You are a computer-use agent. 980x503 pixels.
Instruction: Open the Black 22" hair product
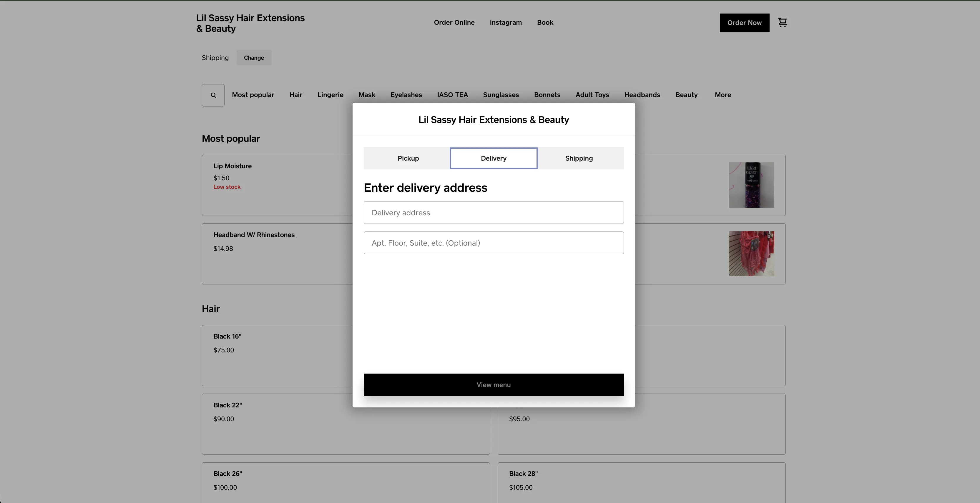tap(346, 424)
